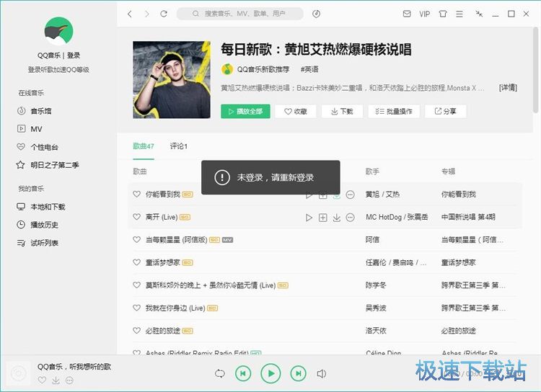Click the green 播放全部 button
The height and width of the screenshot is (392, 541).
pos(245,112)
